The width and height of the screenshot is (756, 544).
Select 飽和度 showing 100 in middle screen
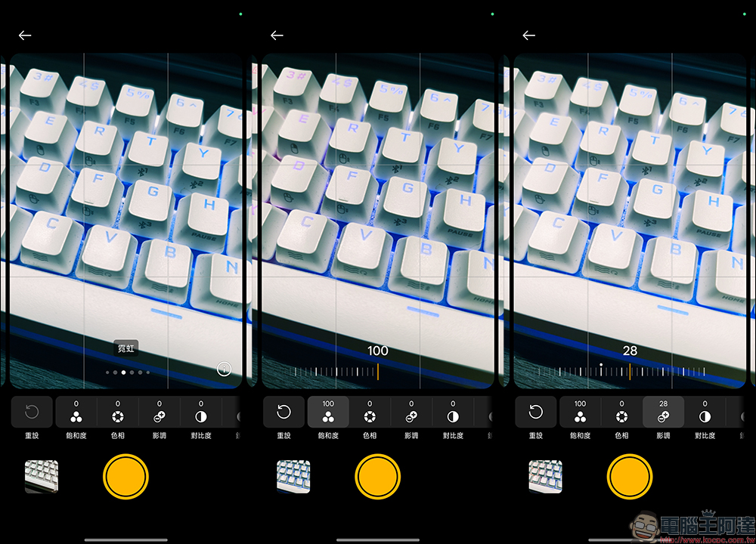pos(328,412)
